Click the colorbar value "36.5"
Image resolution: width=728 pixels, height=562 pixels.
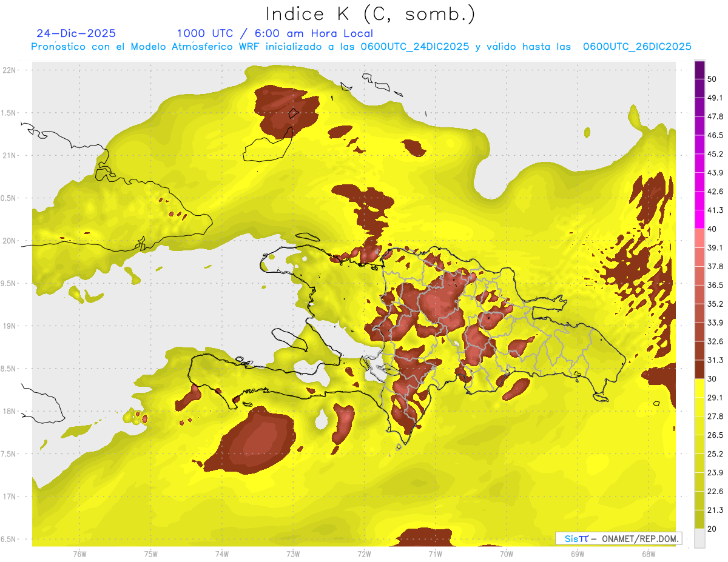pos(715,286)
